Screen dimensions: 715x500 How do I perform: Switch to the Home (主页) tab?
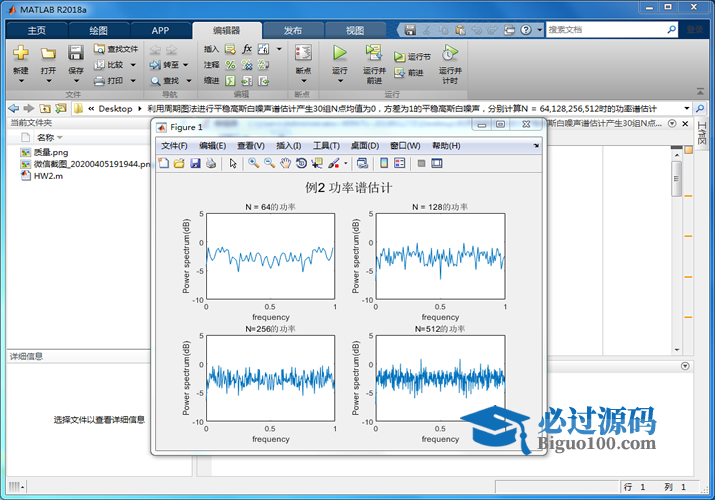pyautogui.click(x=36, y=31)
